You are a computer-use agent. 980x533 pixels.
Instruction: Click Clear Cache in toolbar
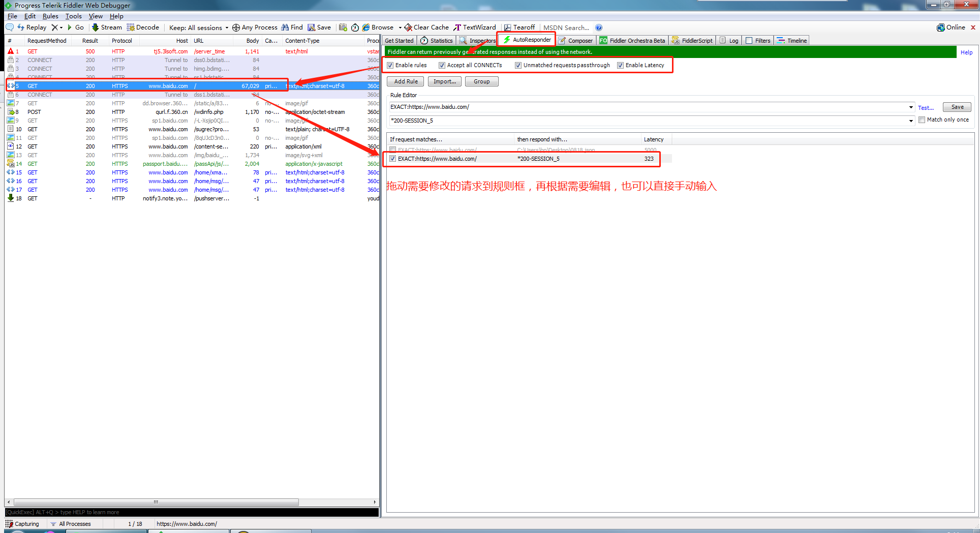point(426,27)
